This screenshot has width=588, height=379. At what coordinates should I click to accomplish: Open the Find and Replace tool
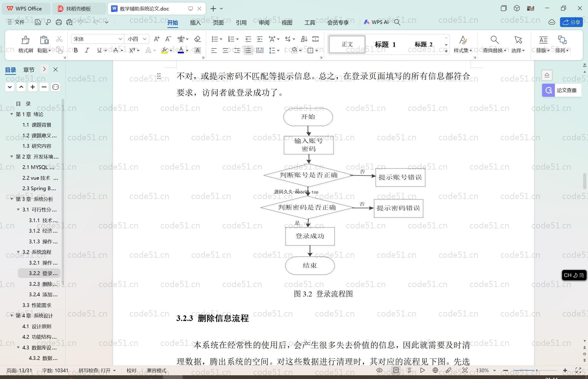pos(494,44)
